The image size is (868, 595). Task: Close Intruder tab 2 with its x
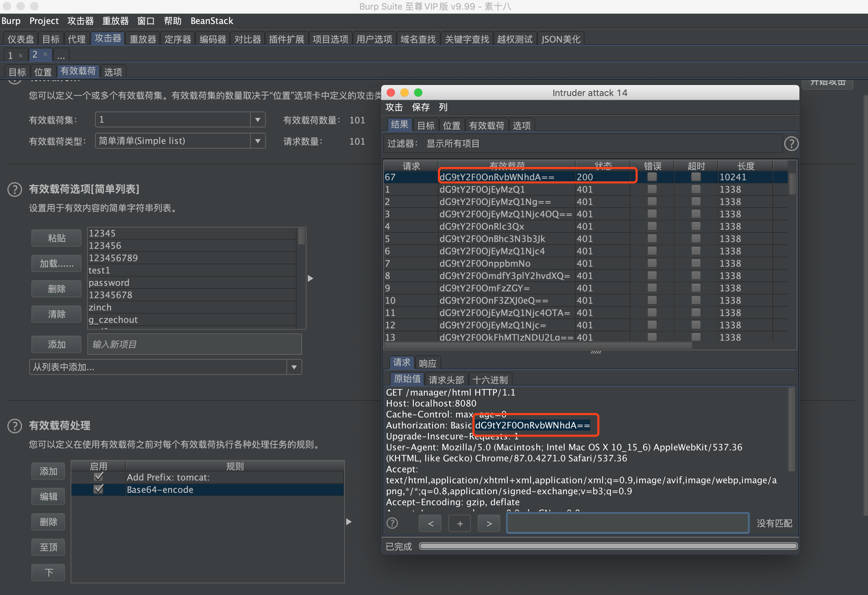click(45, 54)
